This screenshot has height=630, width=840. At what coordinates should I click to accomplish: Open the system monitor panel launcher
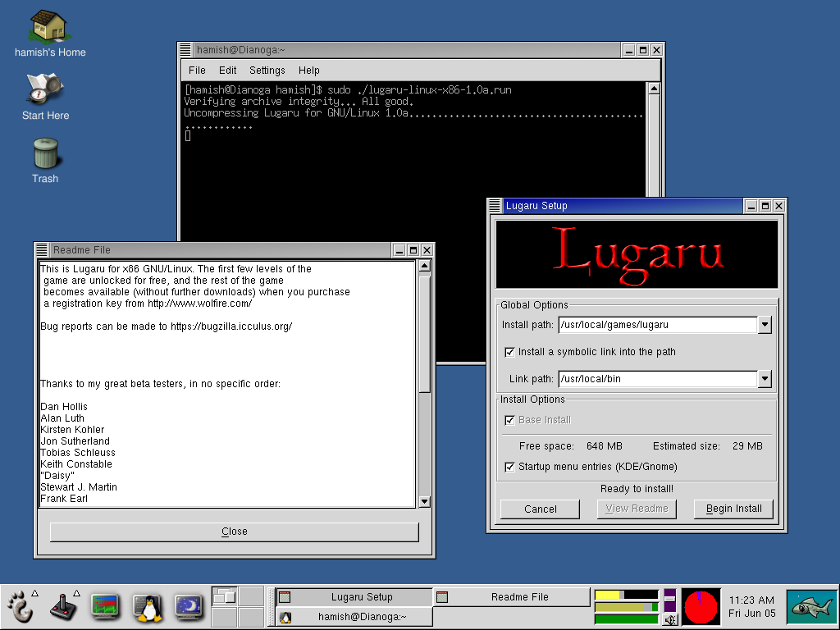tap(105, 607)
